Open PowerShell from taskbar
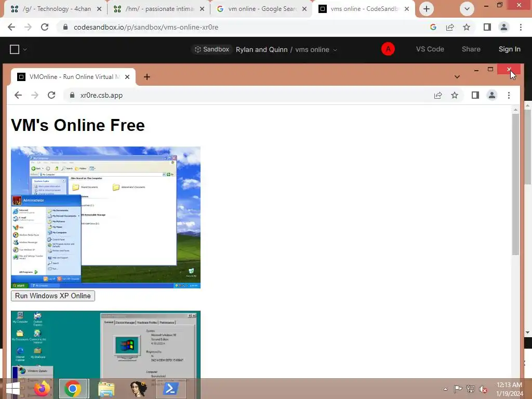 tap(170, 389)
